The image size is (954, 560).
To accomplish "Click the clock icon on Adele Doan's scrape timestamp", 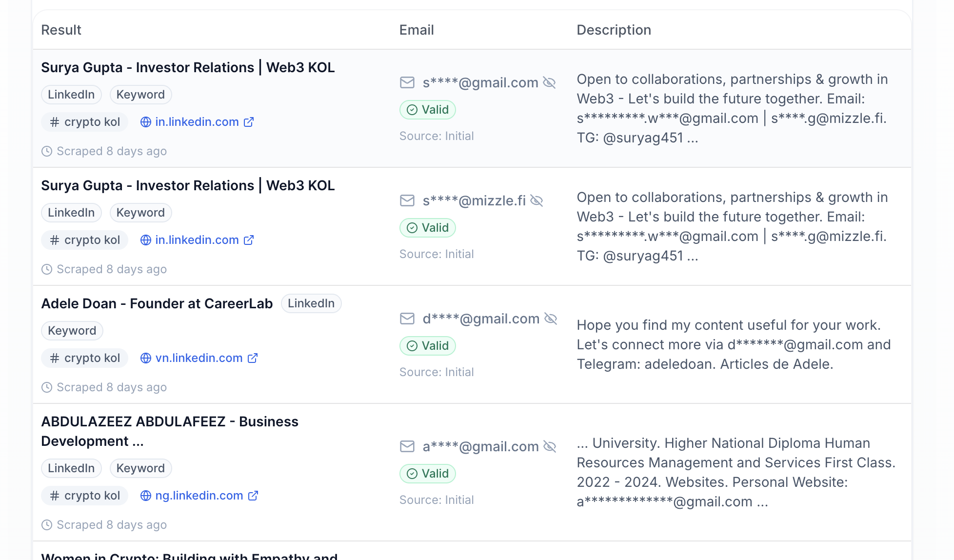I will [47, 387].
